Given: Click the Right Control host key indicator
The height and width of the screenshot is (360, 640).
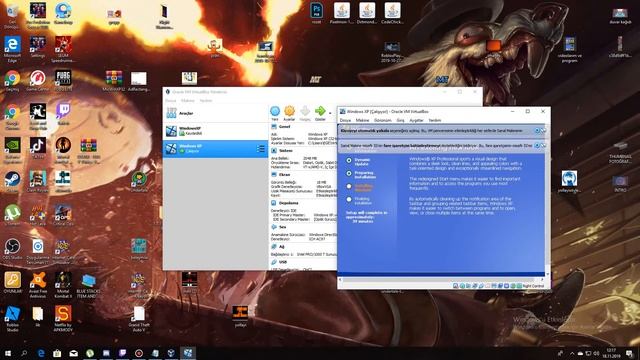Looking at the screenshot, I should click(x=533, y=286).
